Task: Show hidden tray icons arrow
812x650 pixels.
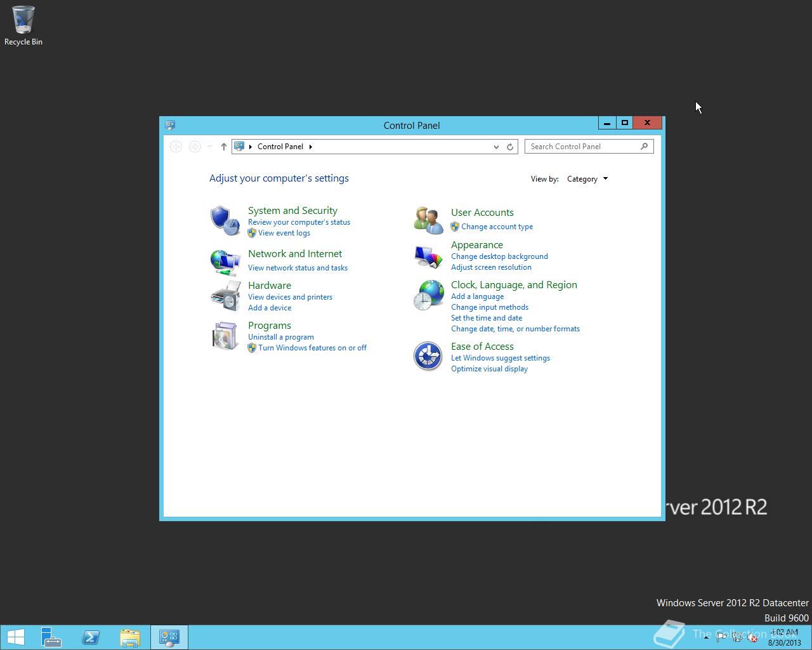Action: tap(706, 637)
